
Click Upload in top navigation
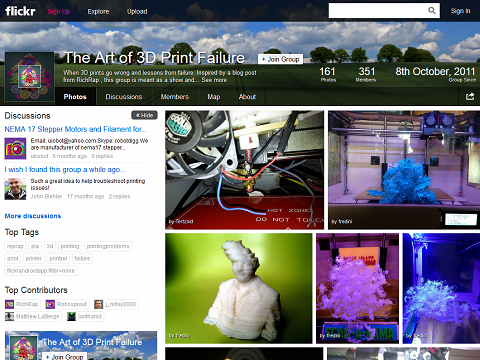click(x=137, y=11)
